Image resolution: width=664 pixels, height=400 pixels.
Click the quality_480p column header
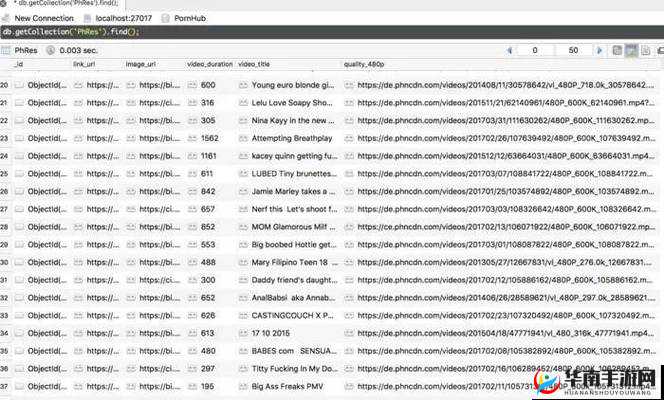(x=364, y=64)
